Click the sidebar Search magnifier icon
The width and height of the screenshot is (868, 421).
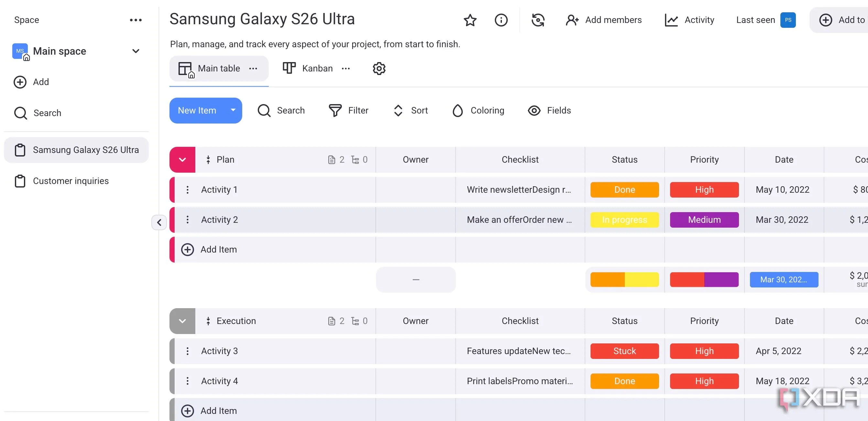click(21, 113)
